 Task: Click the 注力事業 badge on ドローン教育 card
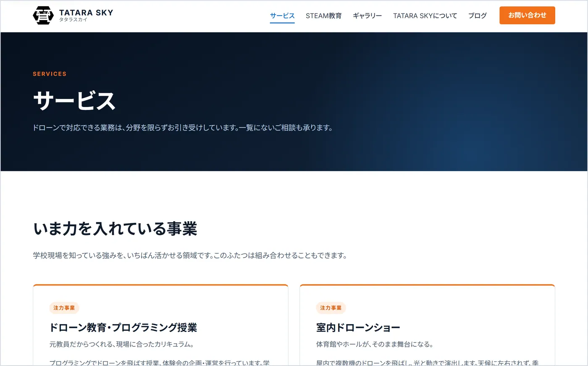tap(64, 308)
